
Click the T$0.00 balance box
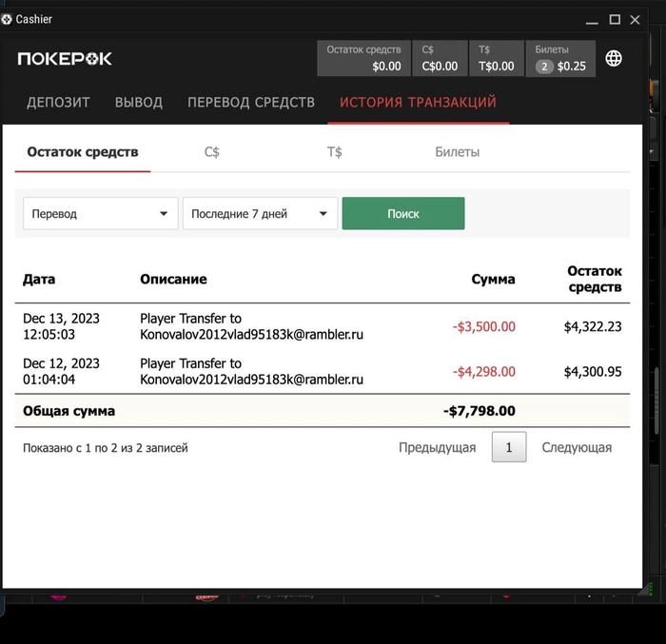click(x=496, y=58)
